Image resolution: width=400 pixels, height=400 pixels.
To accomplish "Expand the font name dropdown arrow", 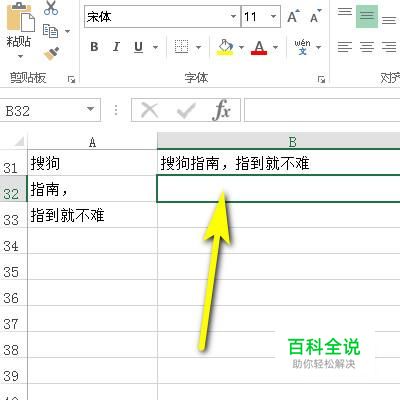I will pyautogui.click(x=234, y=16).
